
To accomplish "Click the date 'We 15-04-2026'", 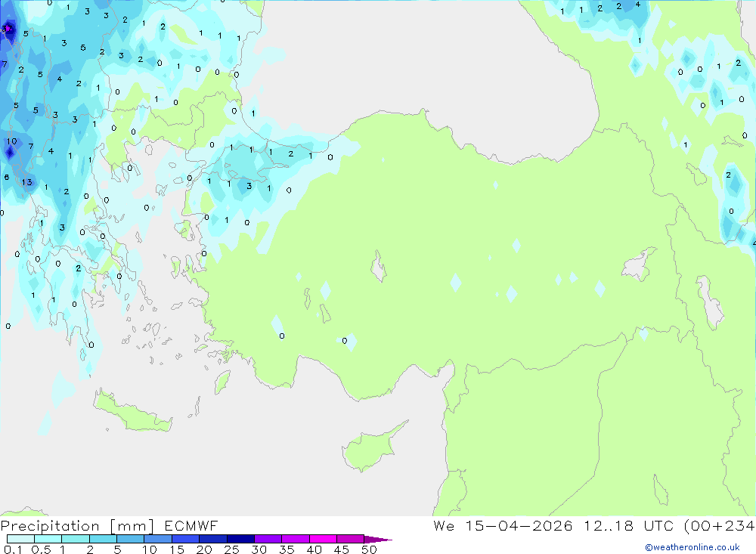I will point(503,525).
